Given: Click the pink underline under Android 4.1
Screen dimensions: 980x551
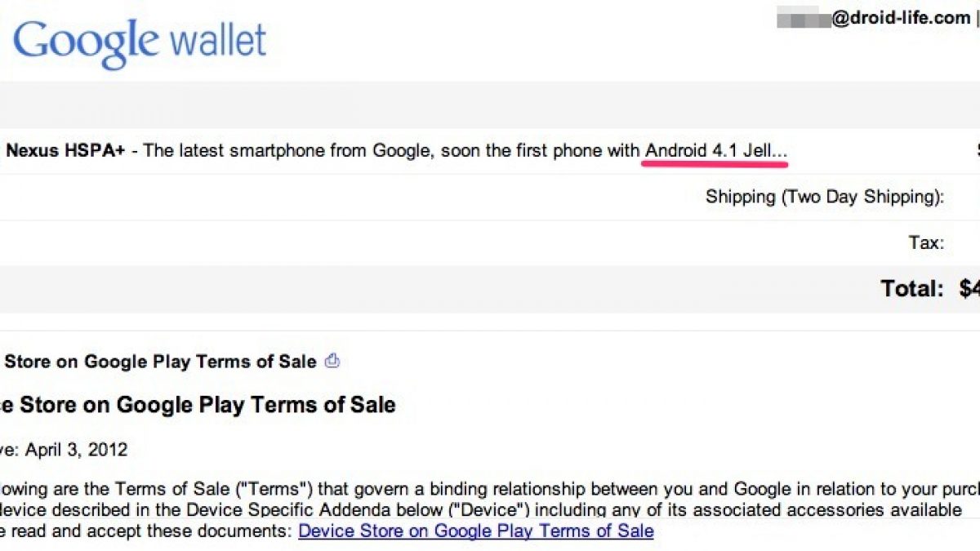Looking at the screenshot, I should tap(715, 163).
